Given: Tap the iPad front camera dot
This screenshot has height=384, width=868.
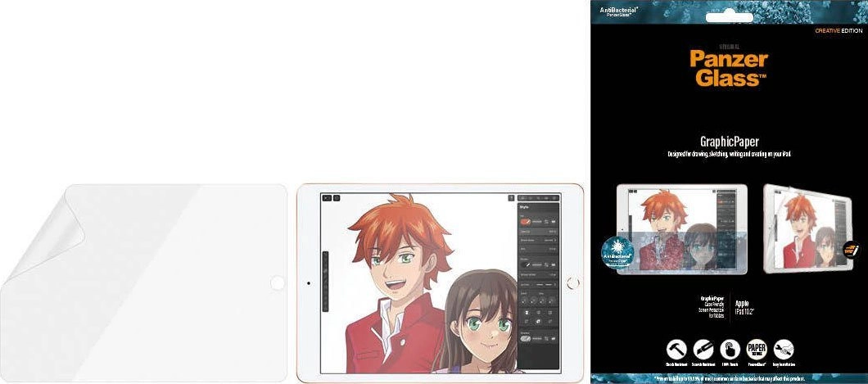Looking at the screenshot, I should [307, 284].
